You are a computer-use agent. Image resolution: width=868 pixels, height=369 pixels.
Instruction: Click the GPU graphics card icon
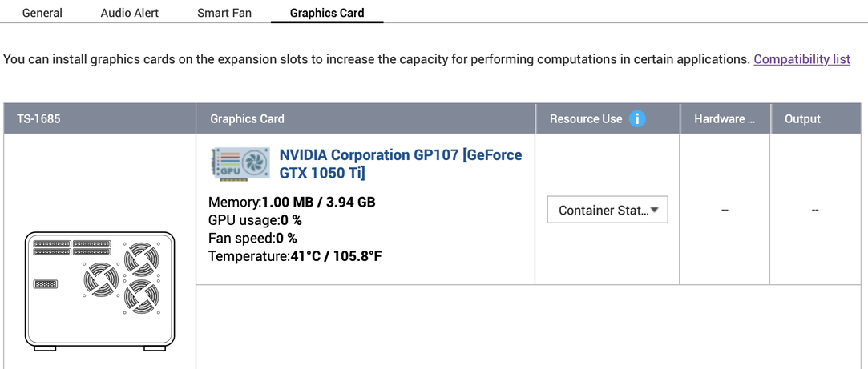(240, 163)
